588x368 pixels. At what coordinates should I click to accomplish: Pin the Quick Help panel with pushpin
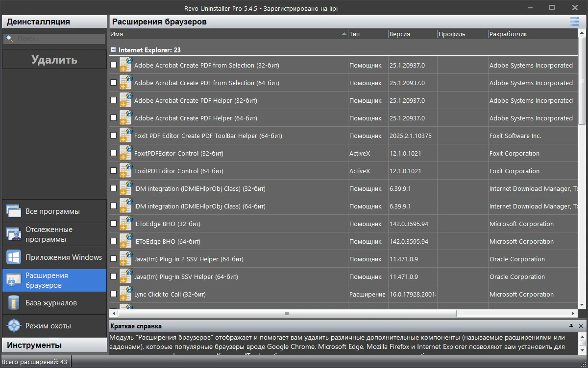point(571,326)
